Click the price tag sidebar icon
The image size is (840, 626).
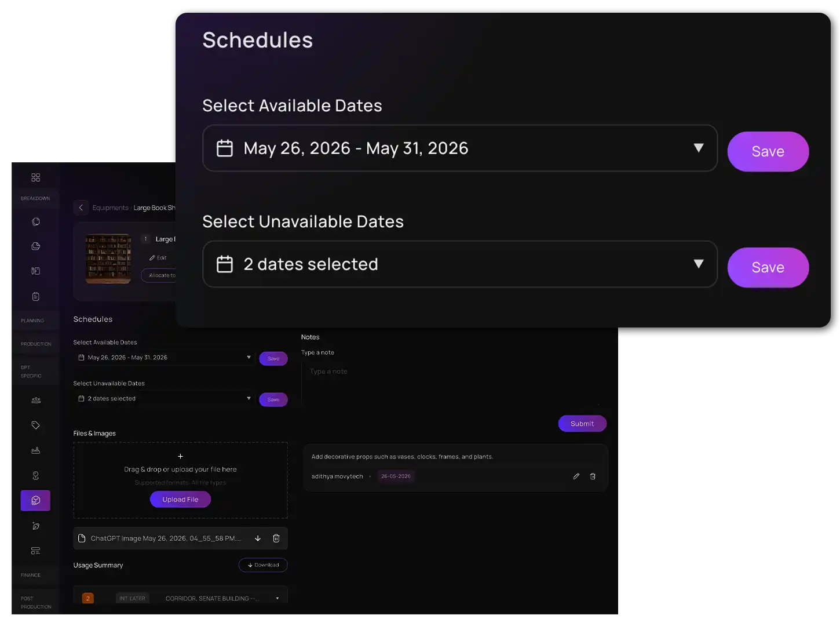(35, 425)
